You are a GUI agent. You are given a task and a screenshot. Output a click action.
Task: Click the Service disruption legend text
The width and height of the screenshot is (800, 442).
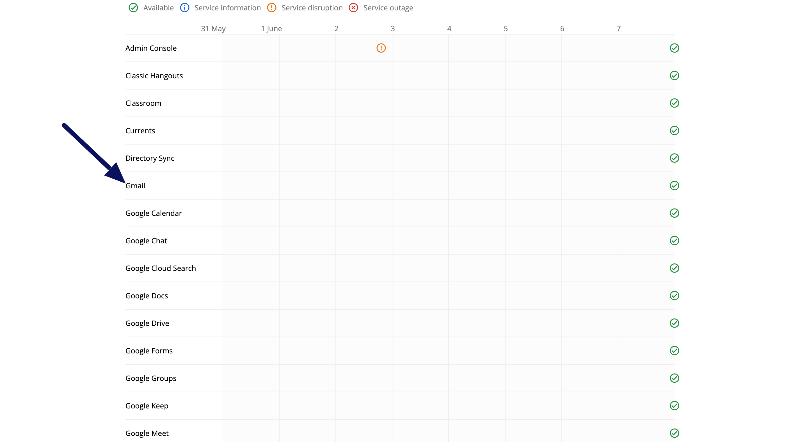click(312, 8)
